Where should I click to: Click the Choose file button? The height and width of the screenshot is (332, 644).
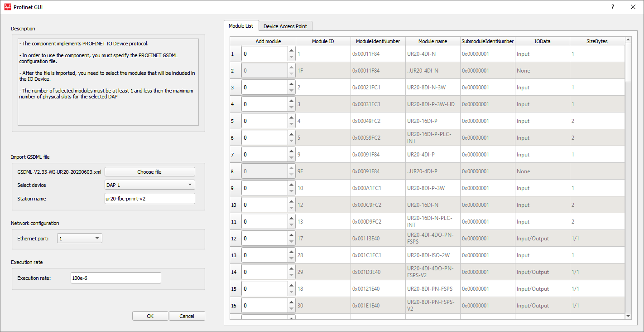[149, 172]
